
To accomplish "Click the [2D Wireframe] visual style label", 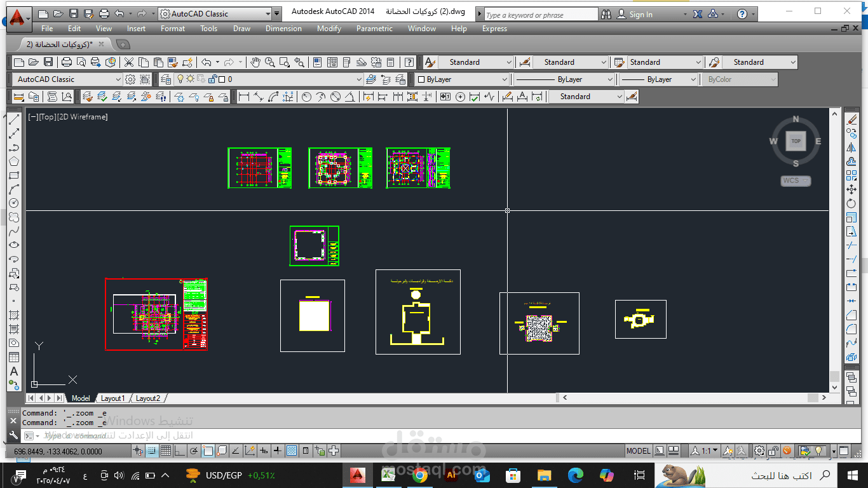I will [x=82, y=117].
